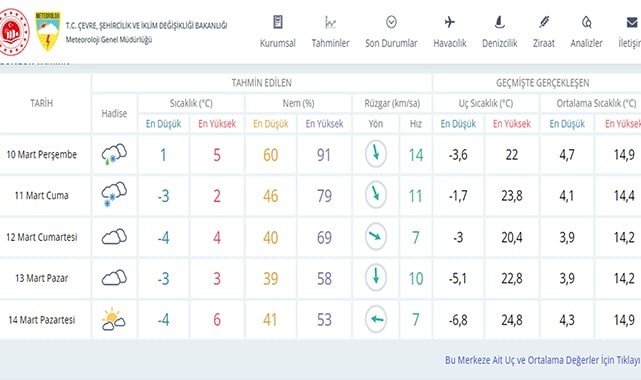Select the Denizcilik menu label
Screen dimensions: 641x380
(499, 43)
